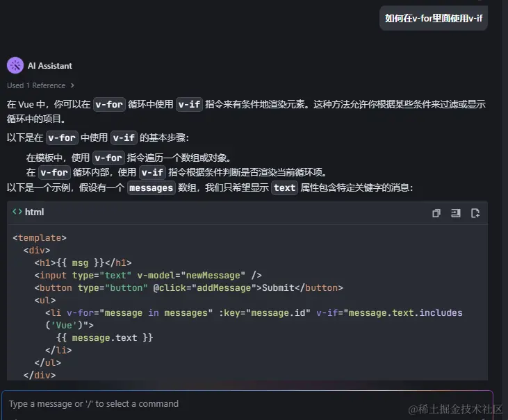Click the button @click="addMessage" code line
The width and height of the screenshot is (508, 420).
coord(188,287)
